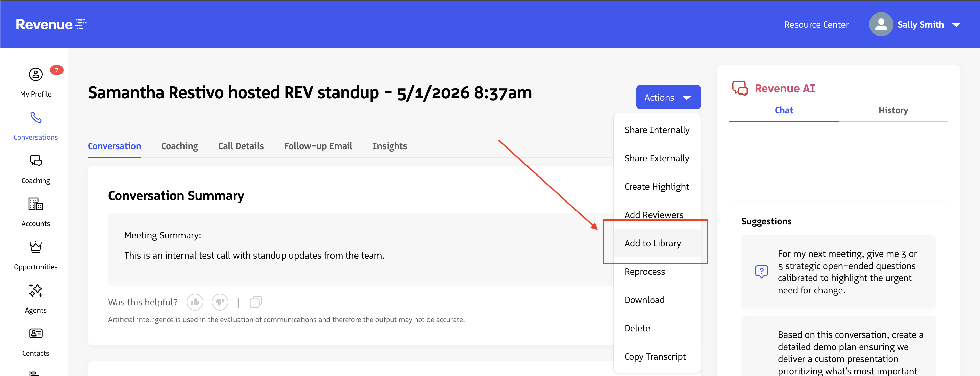The width and height of the screenshot is (980, 376).
Task: Copy the conversation summary with copy icon
Action: (x=256, y=302)
